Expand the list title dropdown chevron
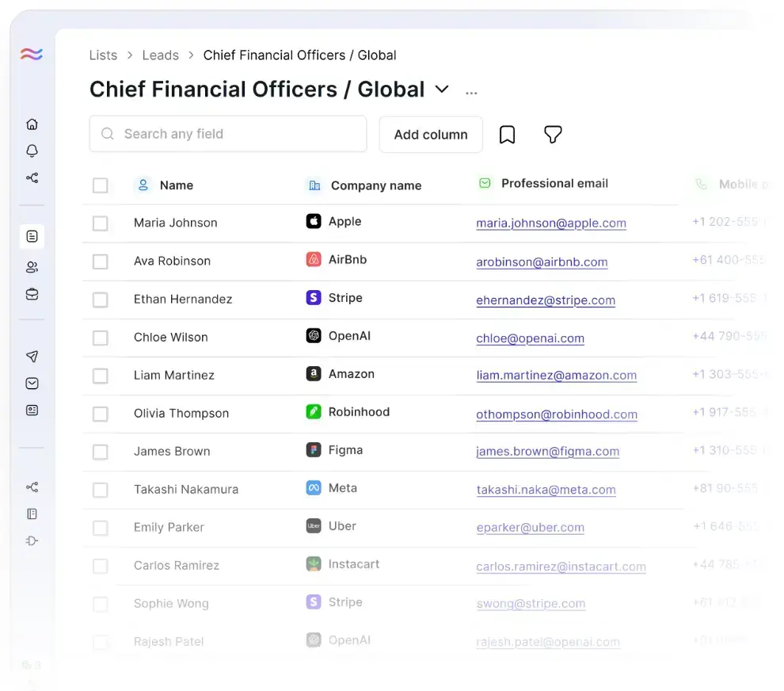 click(x=442, y=90)
